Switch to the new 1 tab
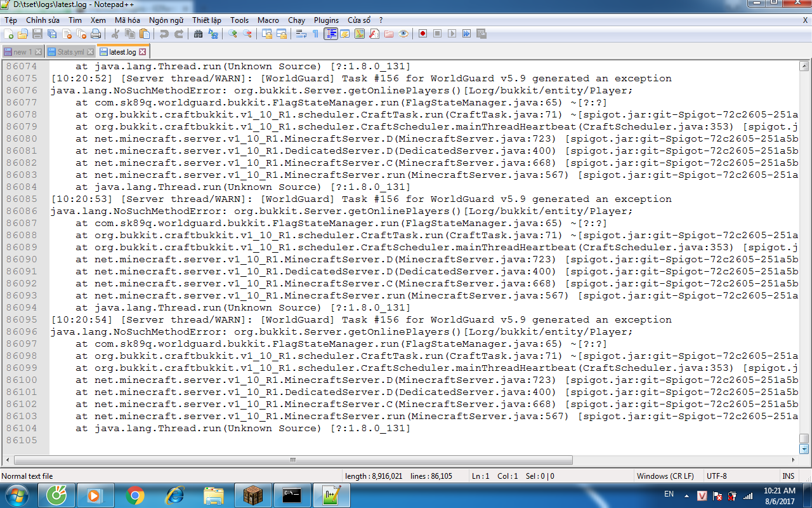 tap(23, 52)
